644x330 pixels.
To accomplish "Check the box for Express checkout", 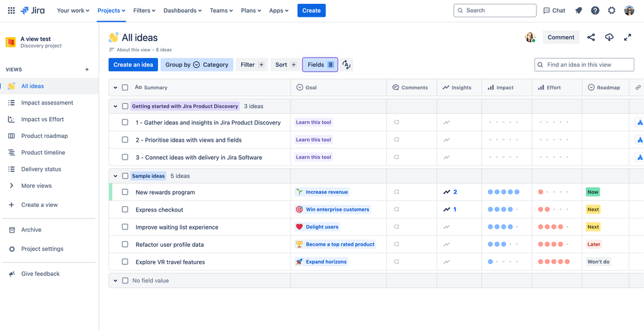I will click(x=125, y=209).
